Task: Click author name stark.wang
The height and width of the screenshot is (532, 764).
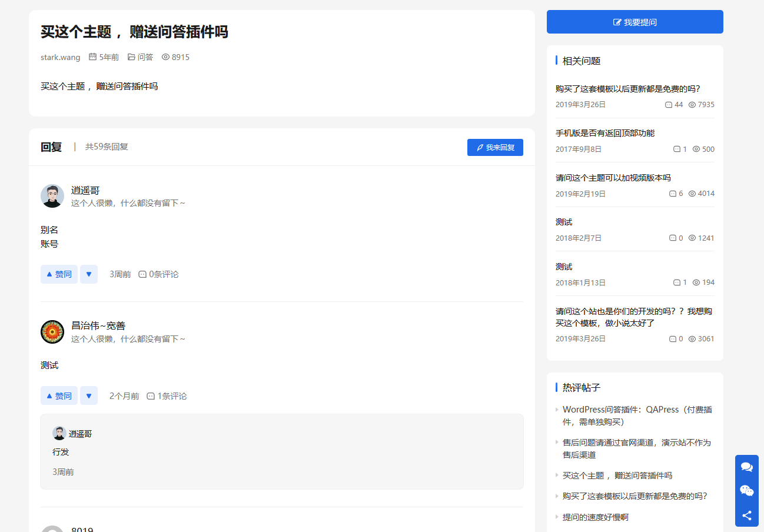Action: tap(60, 57)
